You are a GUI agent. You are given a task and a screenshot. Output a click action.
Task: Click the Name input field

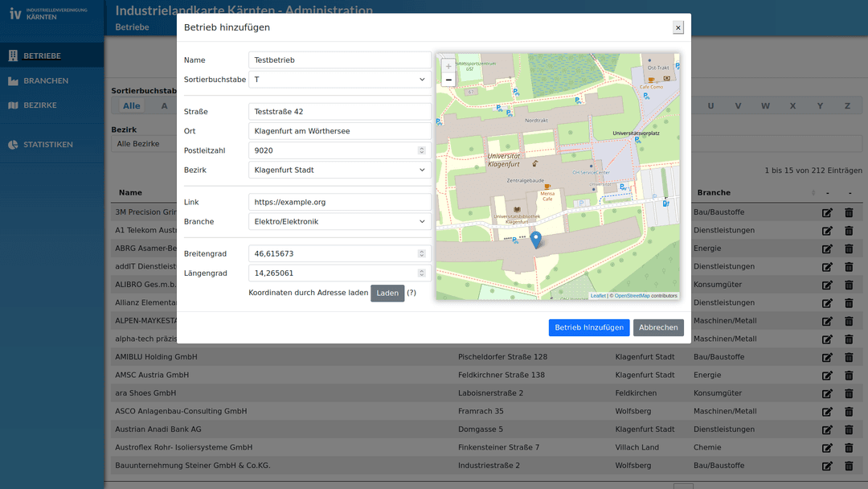click(x=339, y=60)
